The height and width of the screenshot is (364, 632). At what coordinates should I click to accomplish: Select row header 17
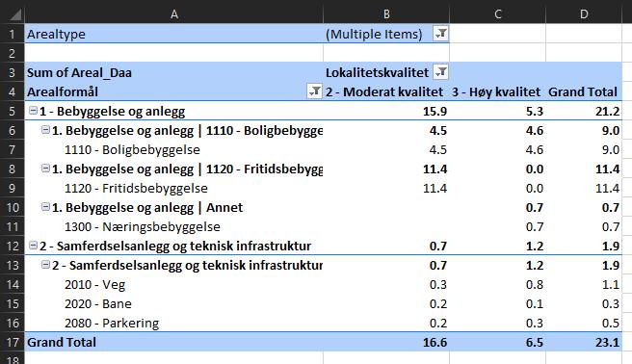coord(13,342)
